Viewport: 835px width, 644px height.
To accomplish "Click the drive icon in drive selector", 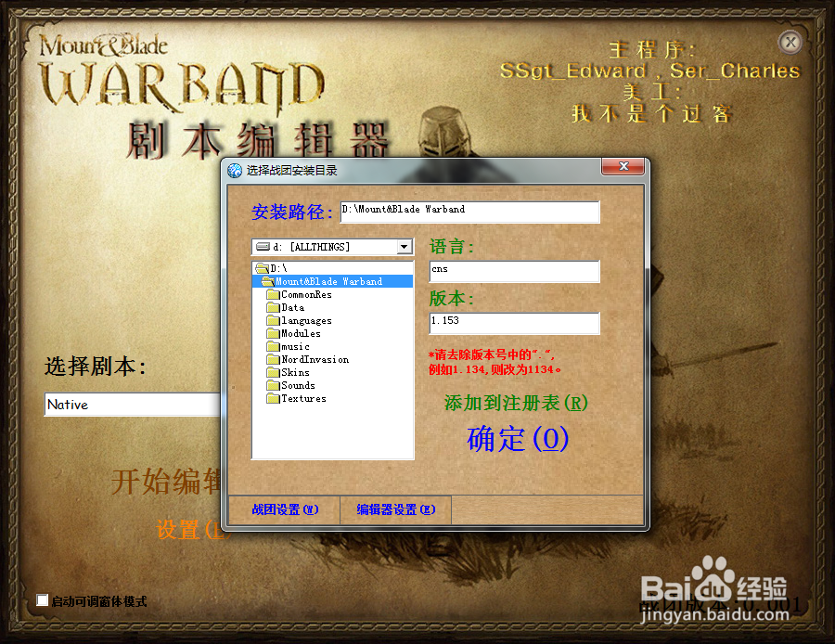I will click(263, 247).
